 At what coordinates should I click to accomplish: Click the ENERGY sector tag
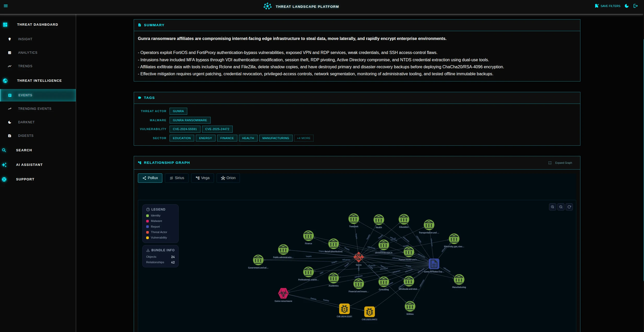tap(205, 138)
